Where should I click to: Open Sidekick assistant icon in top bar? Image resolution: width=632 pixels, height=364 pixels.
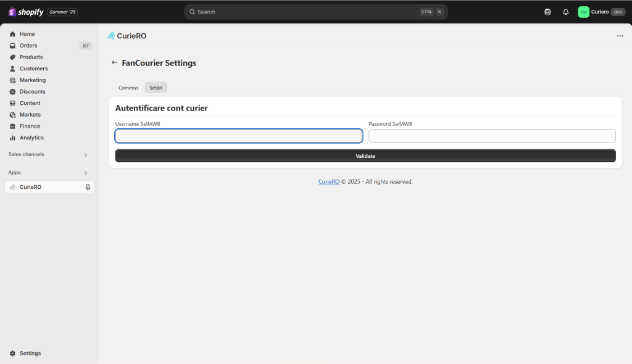[547, 12]
